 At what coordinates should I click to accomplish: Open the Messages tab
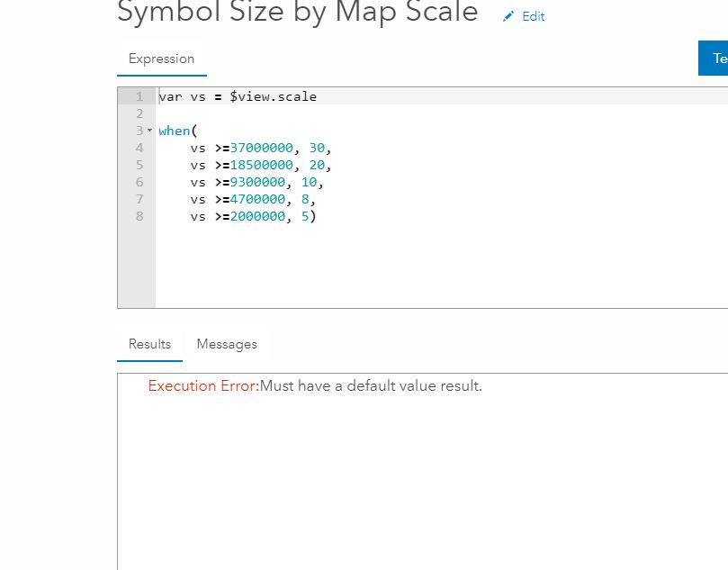click(227, 344)
